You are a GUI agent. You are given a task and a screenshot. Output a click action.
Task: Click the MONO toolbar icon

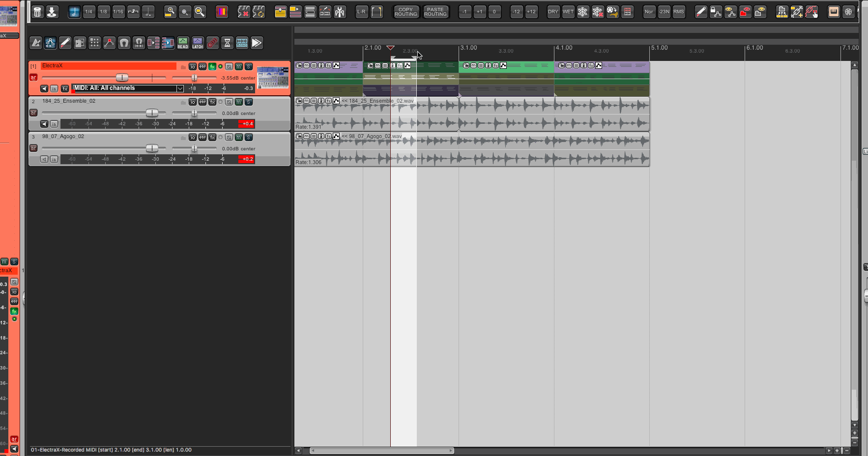242,43
